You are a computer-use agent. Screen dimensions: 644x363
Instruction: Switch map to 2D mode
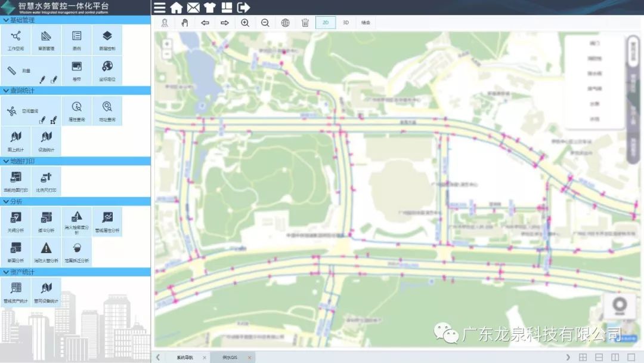coord(326,23)
